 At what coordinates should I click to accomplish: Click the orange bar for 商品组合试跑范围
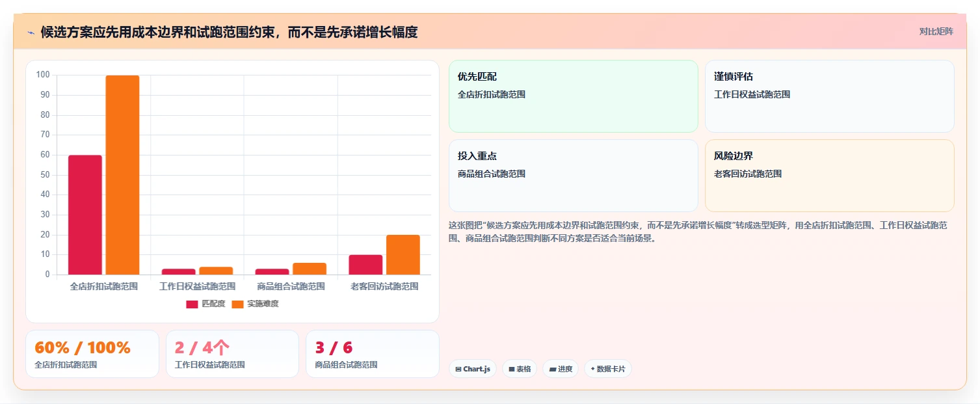(310, 269)
